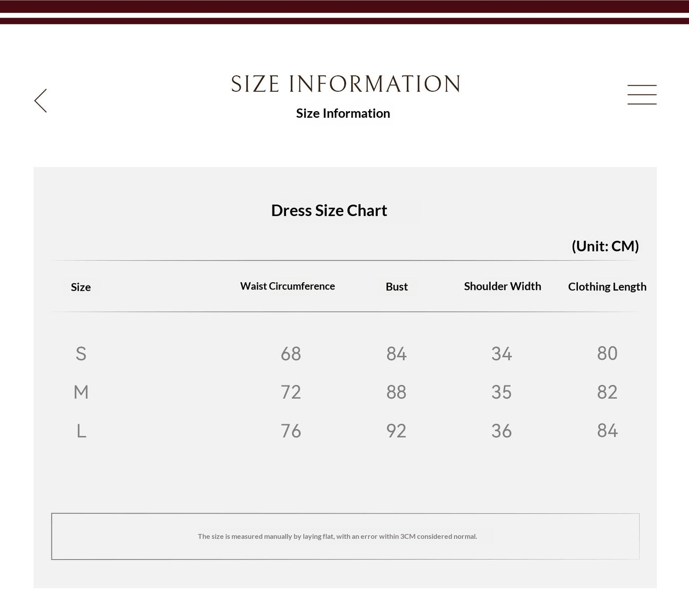Click the Unit: CM label
Viewport: 689px width, 616px height.
[605, 246]
